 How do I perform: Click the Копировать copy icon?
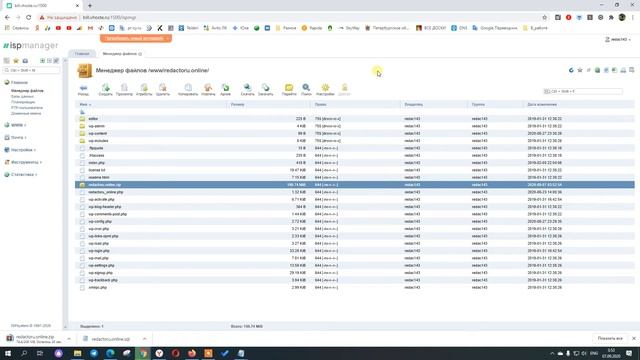(x=188, y=90)
